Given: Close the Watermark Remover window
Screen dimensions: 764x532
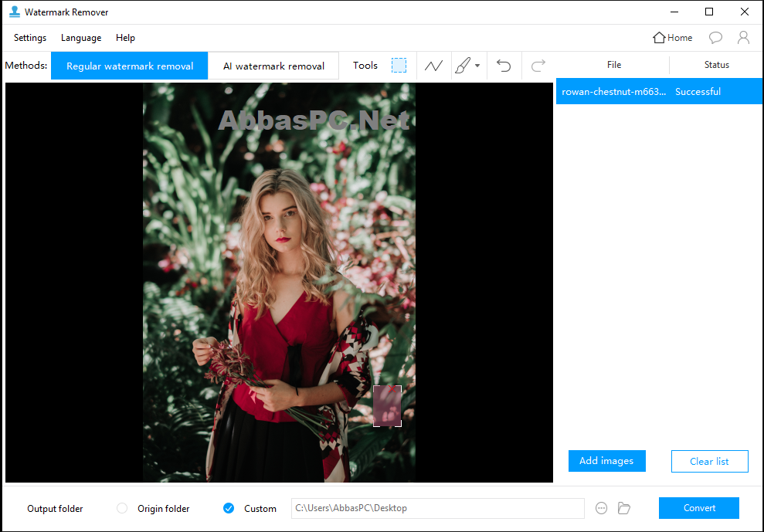Looking at the screenshot, I should [744, 12].
